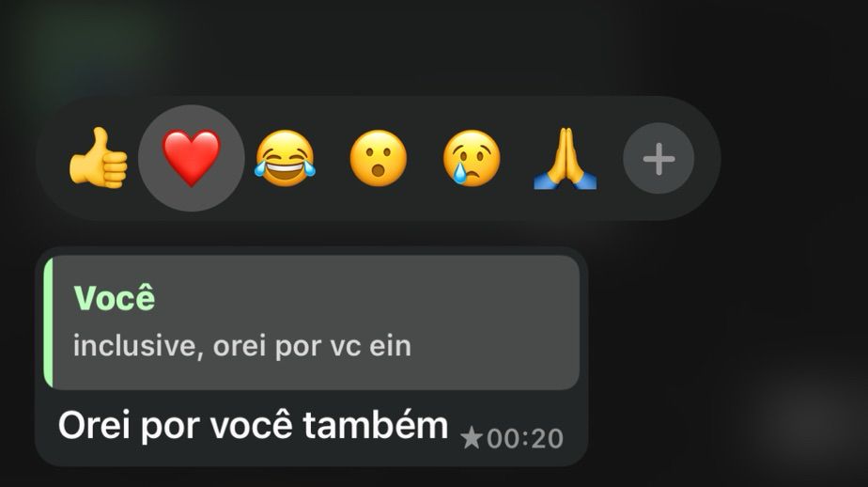Click the plus sign glyph inside circle
Screen dimensions: 868x487
click(659, 159)
